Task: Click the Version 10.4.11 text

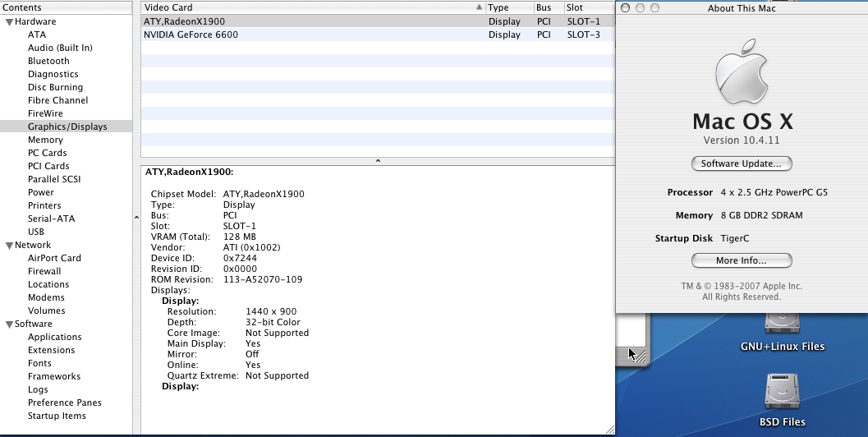Action: pyautogui.click(x=742, y=140)
